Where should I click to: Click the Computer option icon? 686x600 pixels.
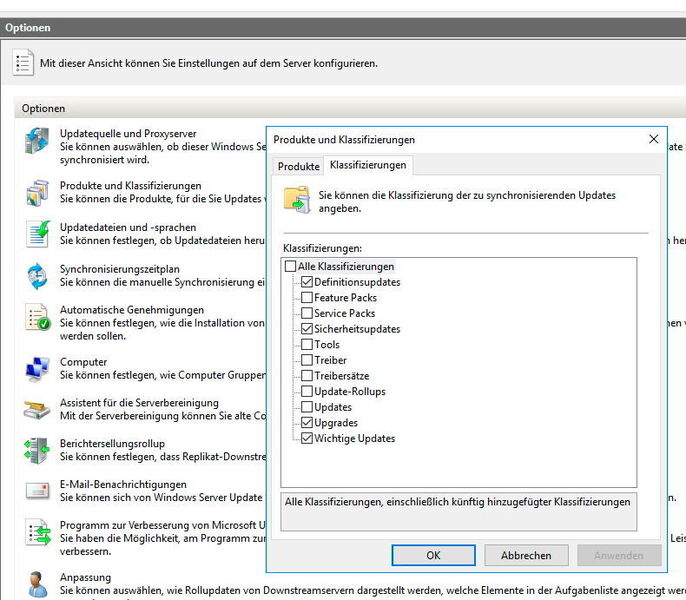click(38, 369)
